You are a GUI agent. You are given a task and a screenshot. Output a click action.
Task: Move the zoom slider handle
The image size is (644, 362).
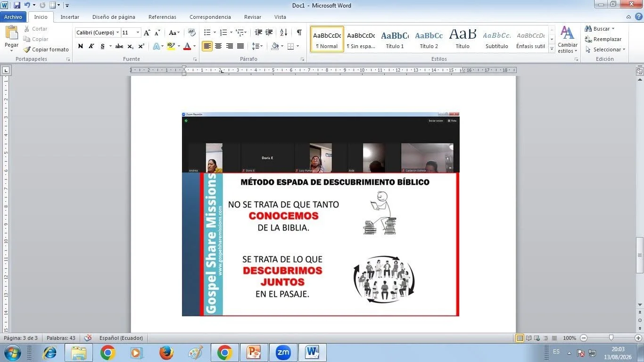pyautogui.click(x=611, y=337)
